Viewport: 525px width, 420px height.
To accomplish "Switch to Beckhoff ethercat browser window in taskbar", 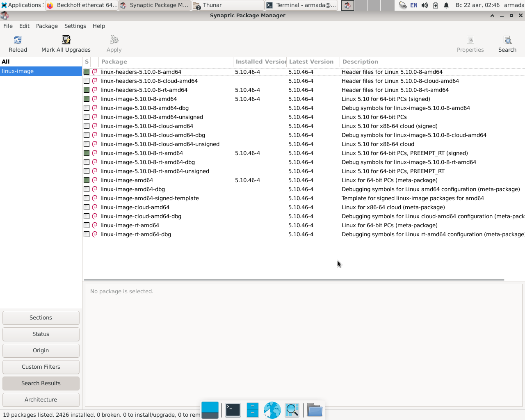I will pos(81,5).
